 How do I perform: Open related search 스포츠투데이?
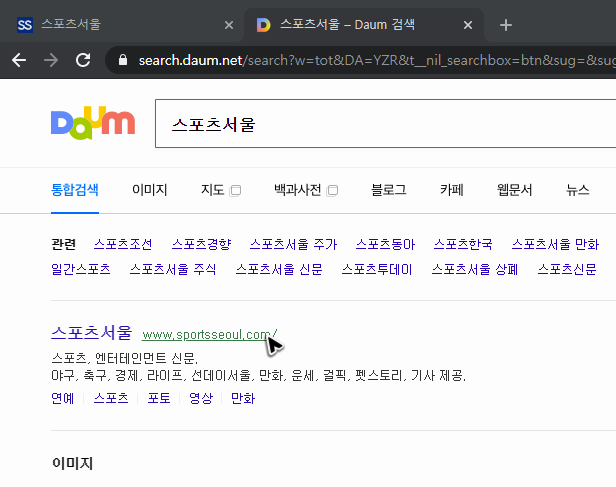coord(377,269)
